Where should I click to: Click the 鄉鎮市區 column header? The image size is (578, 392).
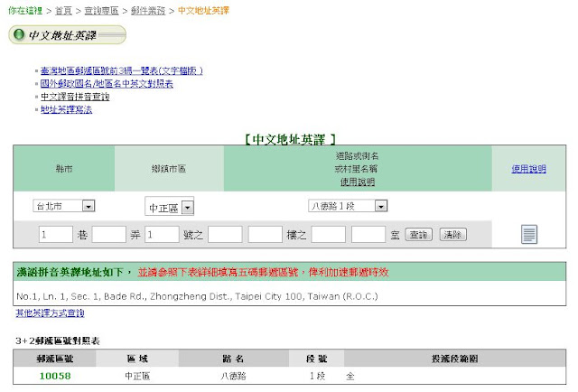pyautogui.click(x=169, y=169)
